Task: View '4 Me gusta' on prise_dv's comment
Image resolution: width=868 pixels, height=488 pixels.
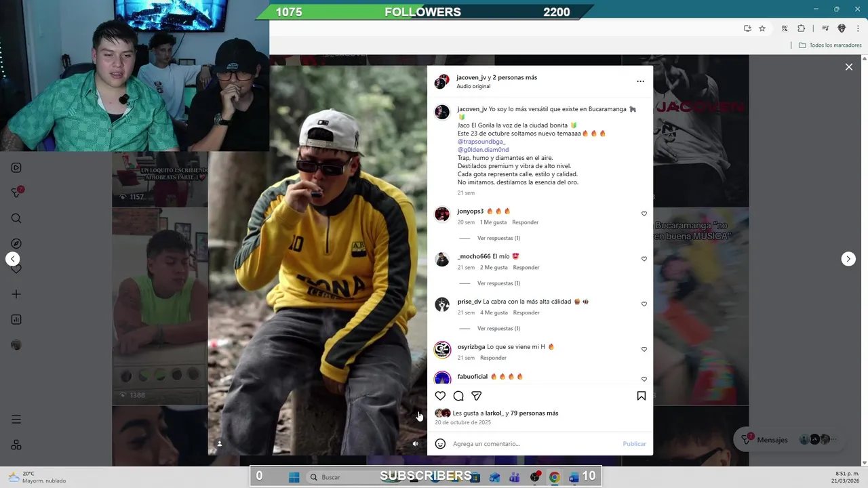Action: (x=494, y=312)
